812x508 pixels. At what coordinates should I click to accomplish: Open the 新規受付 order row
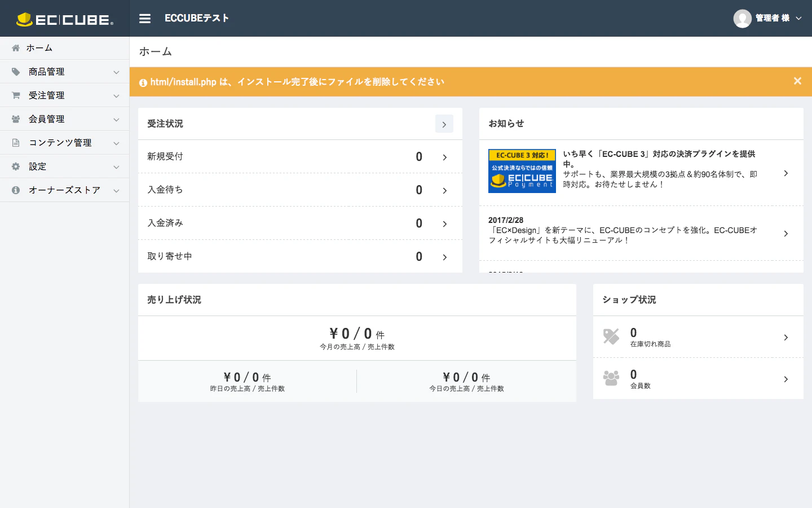(x=300, y=157)
